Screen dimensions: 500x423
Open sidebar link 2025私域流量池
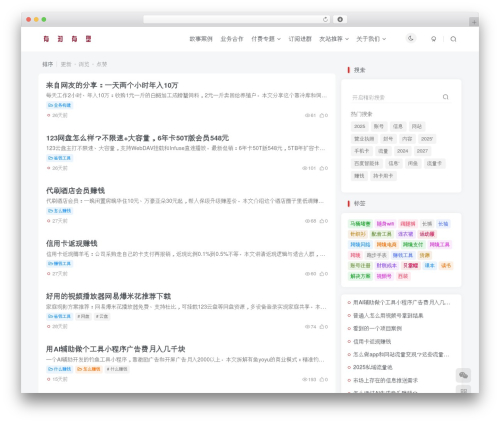click(x=373, y=367)
